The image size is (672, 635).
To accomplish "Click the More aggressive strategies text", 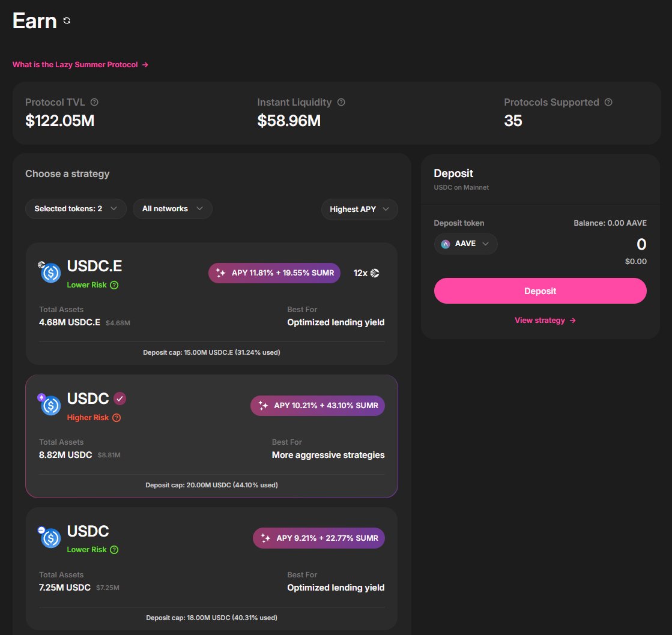I will (x=328, y=455).
